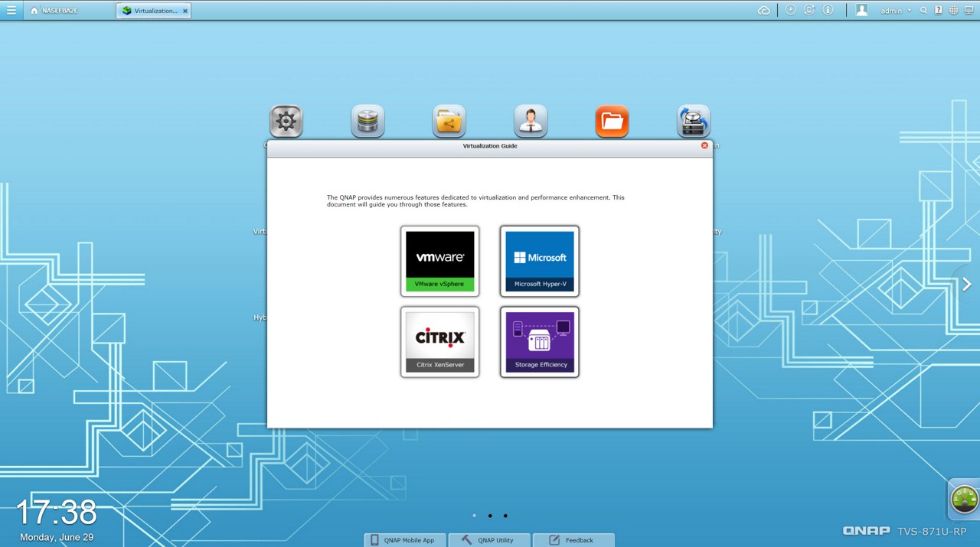Open the orange File Station icon

pos(612,121)
